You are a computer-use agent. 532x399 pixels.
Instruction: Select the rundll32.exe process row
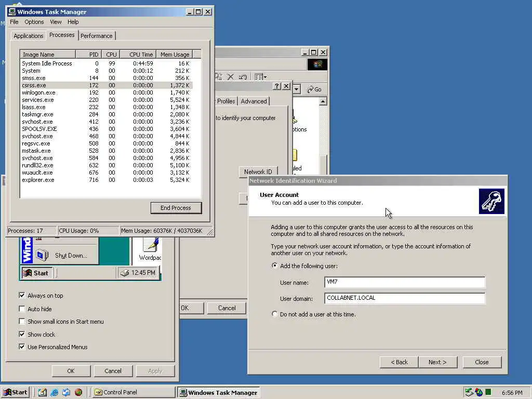(x=106, y=165)
